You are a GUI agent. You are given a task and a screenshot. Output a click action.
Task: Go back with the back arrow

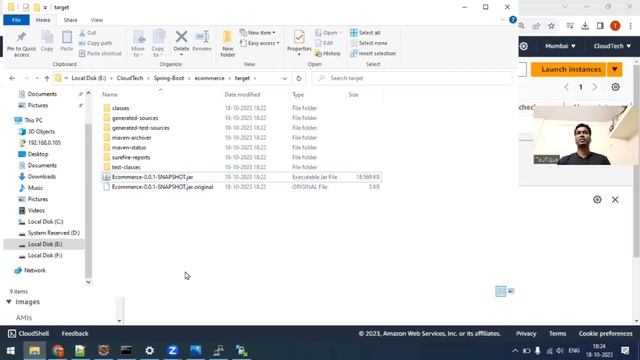12,78
